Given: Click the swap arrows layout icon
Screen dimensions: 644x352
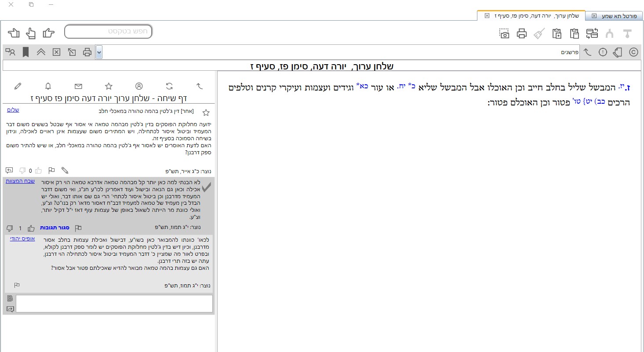Looking at the screenshot, I should [592, 33].
